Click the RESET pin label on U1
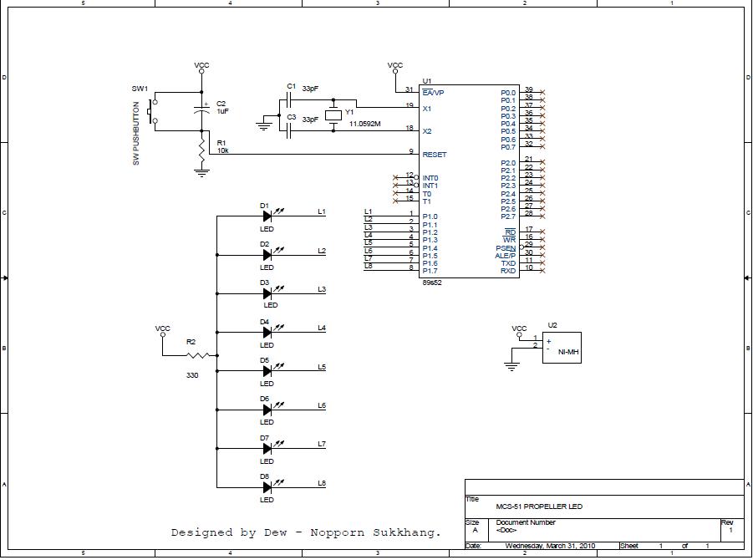The height and width of the screenshot is (560, 753). tap(435, 155)
